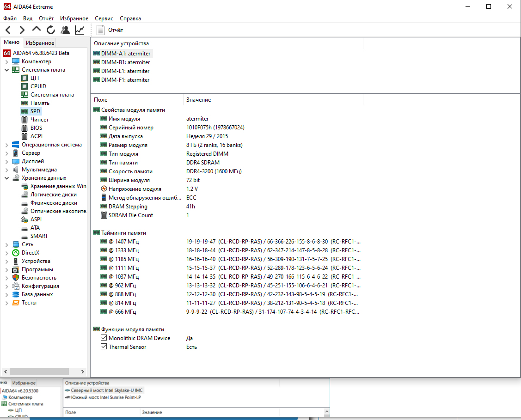Collapse the Системная плата parent tree node
This screenshot has height=420, width=521.
[6, 70]
